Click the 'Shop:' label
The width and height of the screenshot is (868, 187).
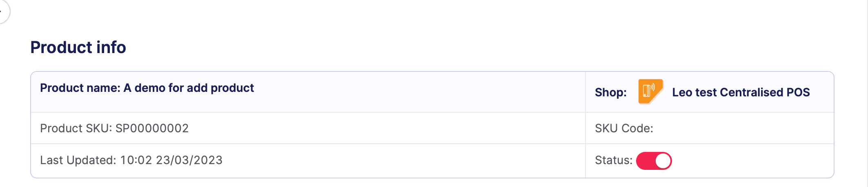tap(610, 93)
